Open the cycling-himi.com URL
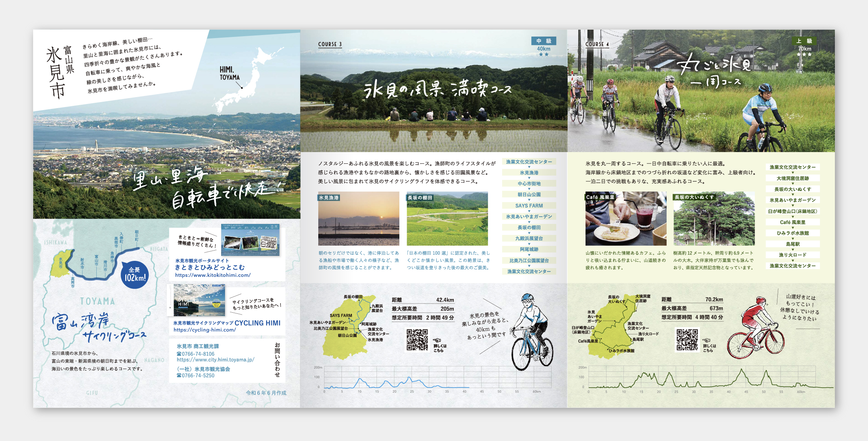 pos(205,330)
